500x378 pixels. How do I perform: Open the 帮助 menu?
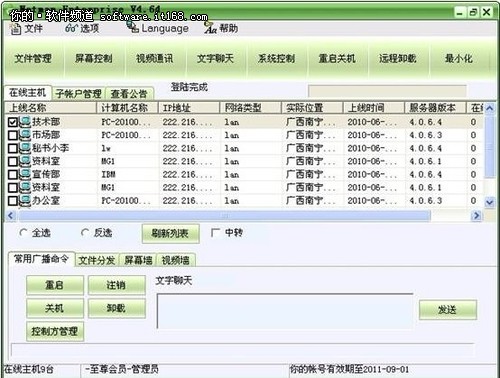(221, 28)
